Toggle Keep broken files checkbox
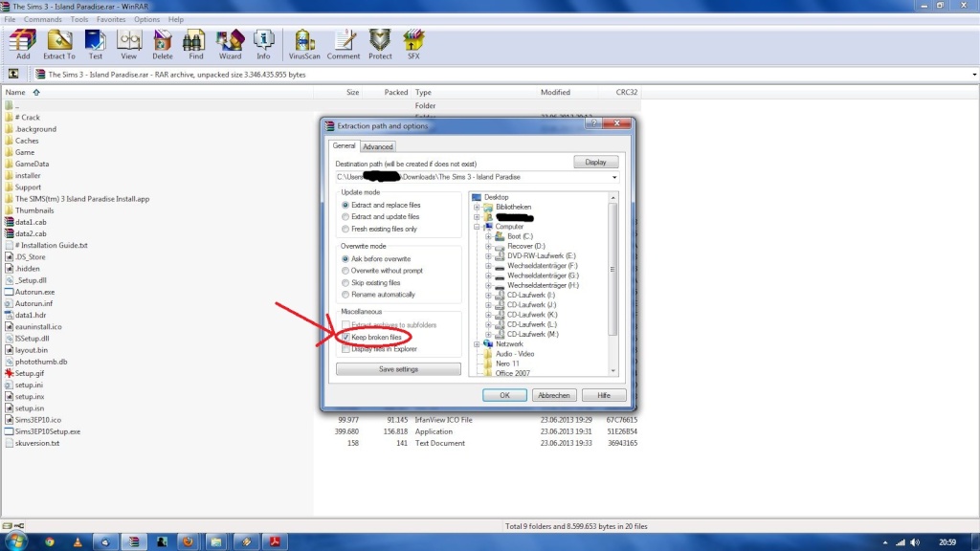 click(x=345, y=338)
